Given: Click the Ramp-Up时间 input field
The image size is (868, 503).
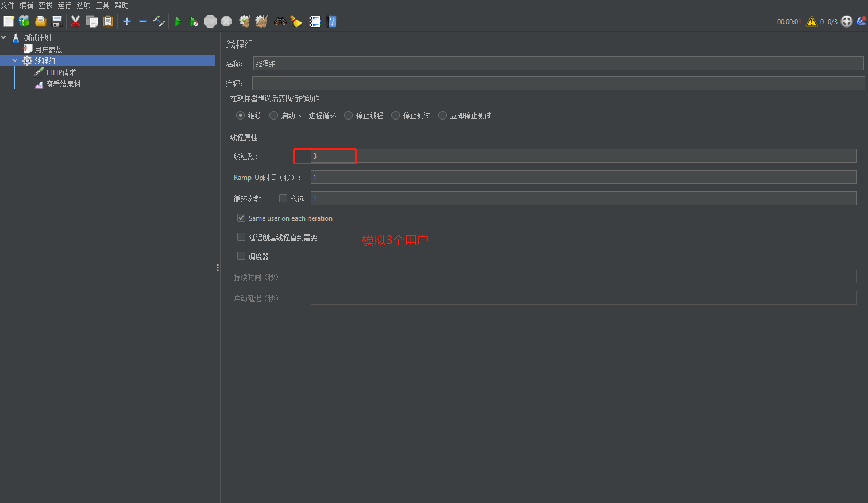Looking at the screenshot, I should pyautogui.click(x=583, y=177).
